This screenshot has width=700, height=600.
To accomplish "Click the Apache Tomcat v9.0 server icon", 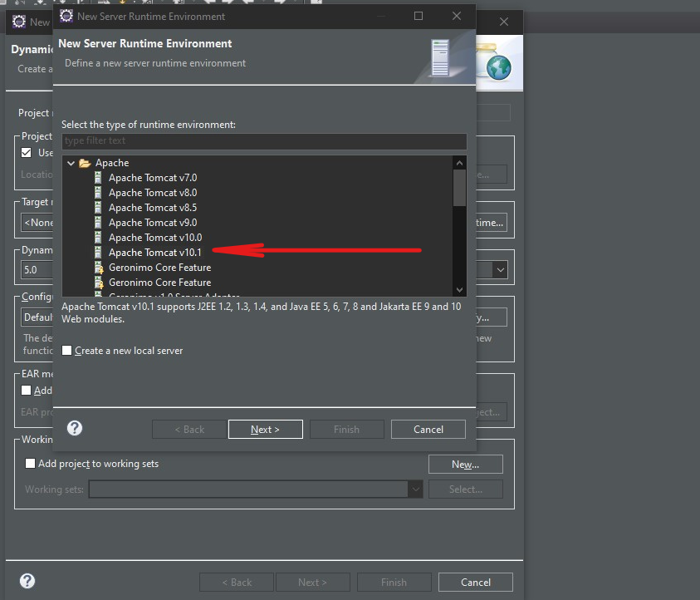I will point(99,223).
